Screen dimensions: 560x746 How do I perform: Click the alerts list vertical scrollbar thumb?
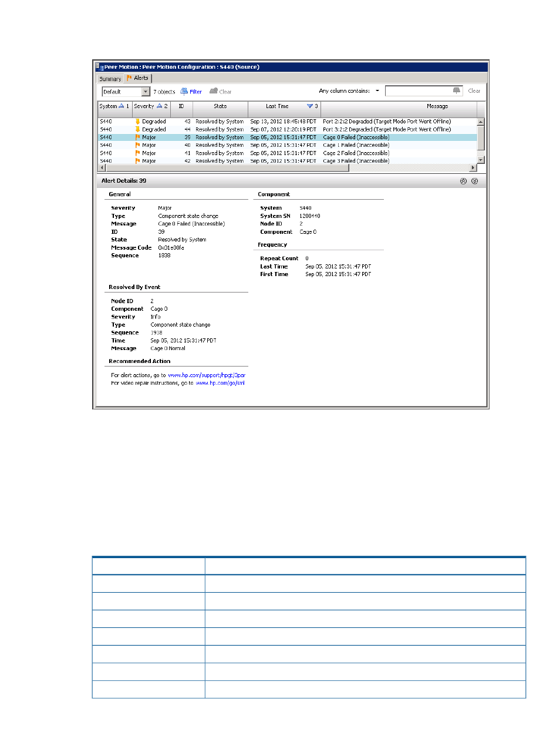[x=481, y=137]
